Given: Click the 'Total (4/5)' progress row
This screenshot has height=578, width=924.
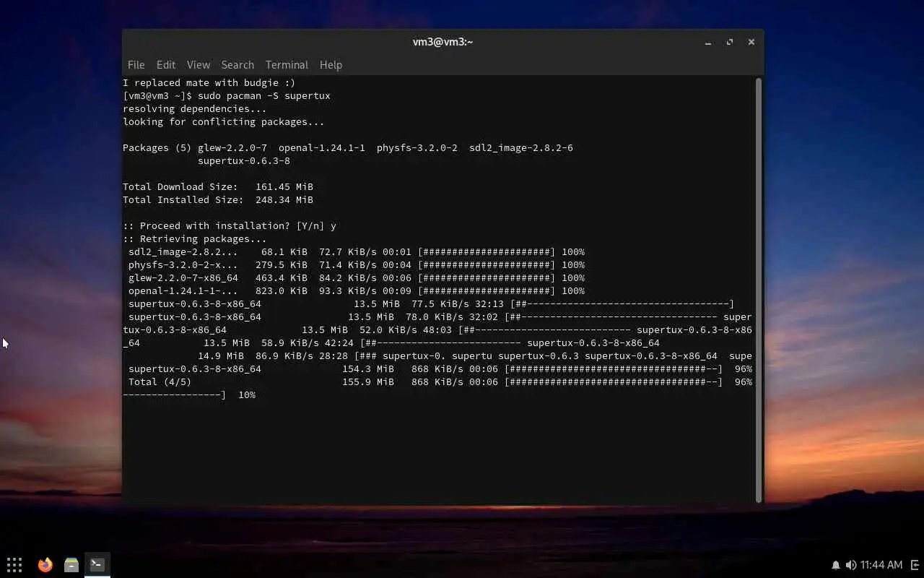Looking at the screenshot, I should point(440,381).
